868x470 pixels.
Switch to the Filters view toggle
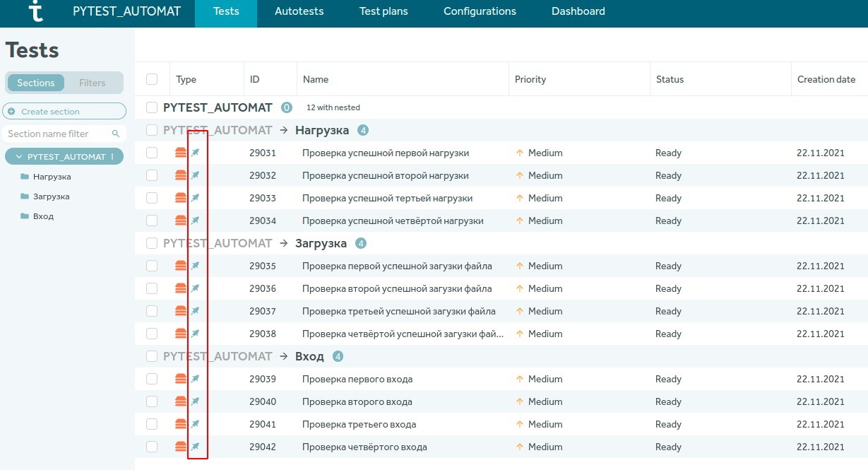pyautogui.click(x=93, y=83)
